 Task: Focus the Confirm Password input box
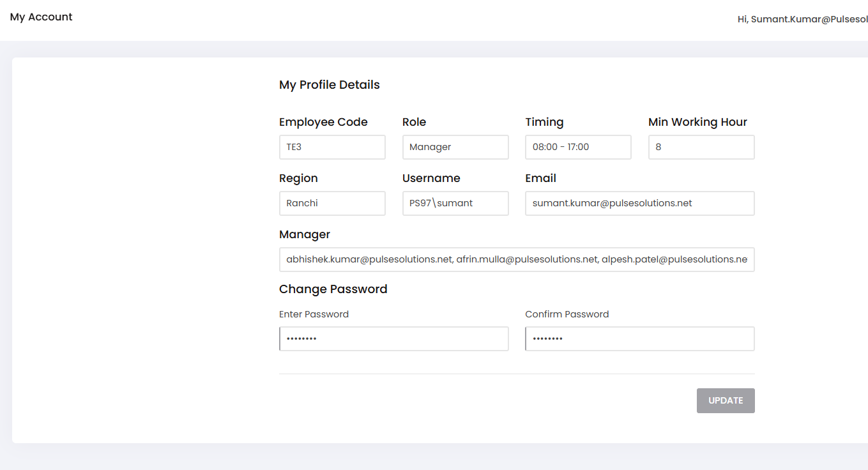point(639,339)
